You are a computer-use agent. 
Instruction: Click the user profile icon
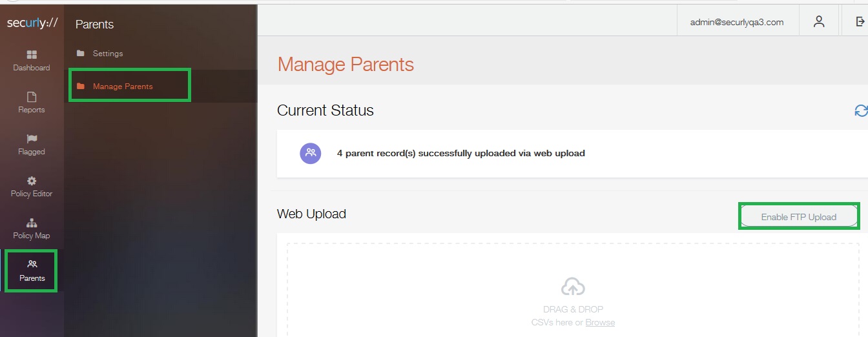pyautogui.click(x=819, y=21)
